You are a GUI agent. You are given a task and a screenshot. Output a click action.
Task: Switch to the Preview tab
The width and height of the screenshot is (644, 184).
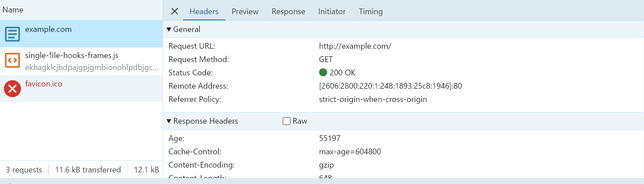tap(245, 12)
